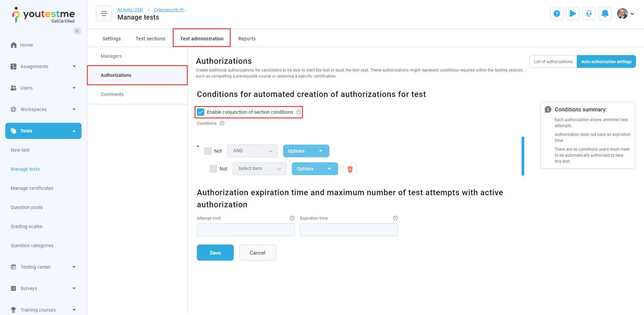Check the Not box beside AND
This screenshot has width=644, height=315.
point(208,151)
